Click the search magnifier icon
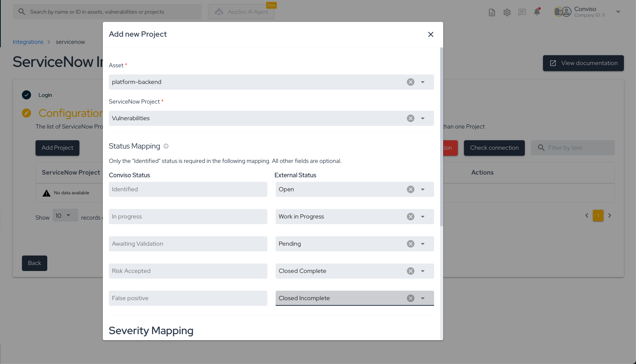This screenshot has height=364, width=636. (22, 11)
